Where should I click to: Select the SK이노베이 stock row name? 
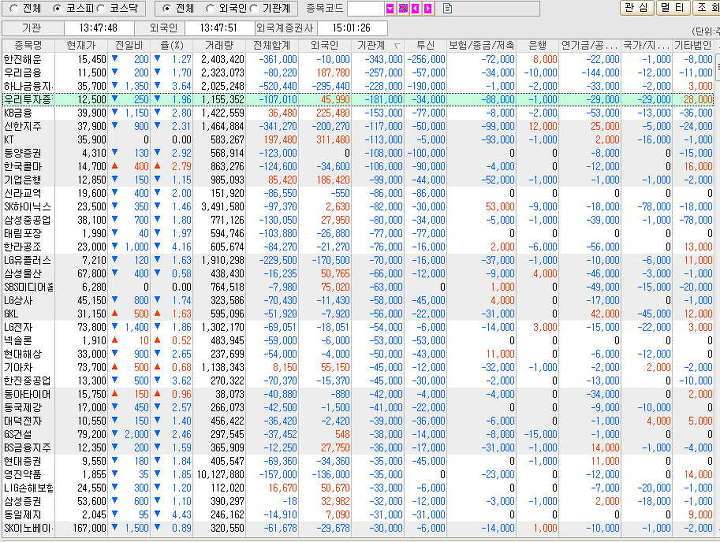(x=28, y=528)
